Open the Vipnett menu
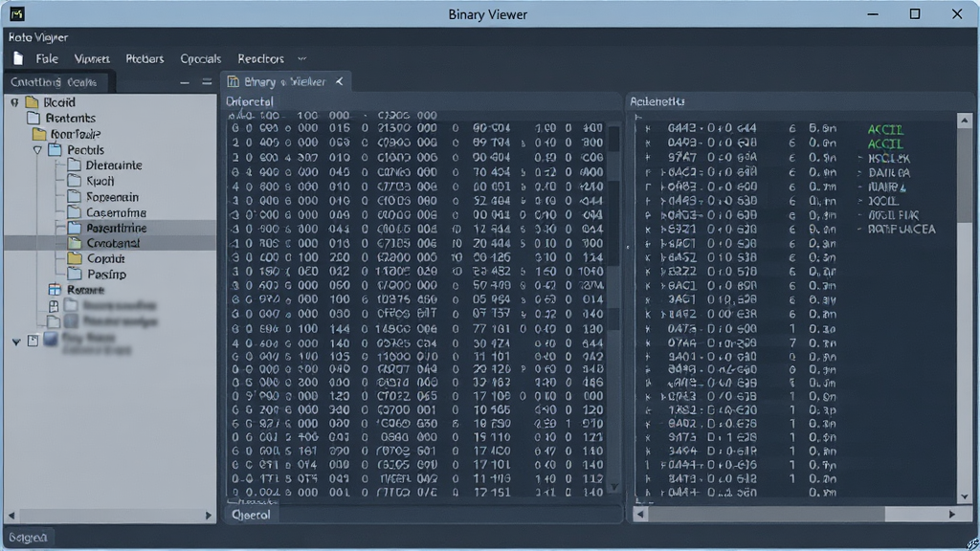Screen dimensions: 980x551 tap(92, 58)
